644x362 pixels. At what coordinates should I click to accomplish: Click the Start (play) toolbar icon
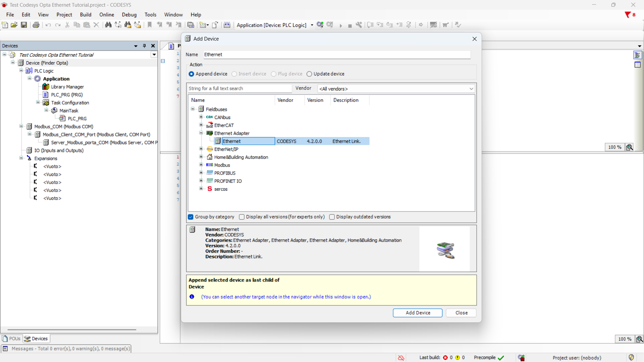[340, 25]
